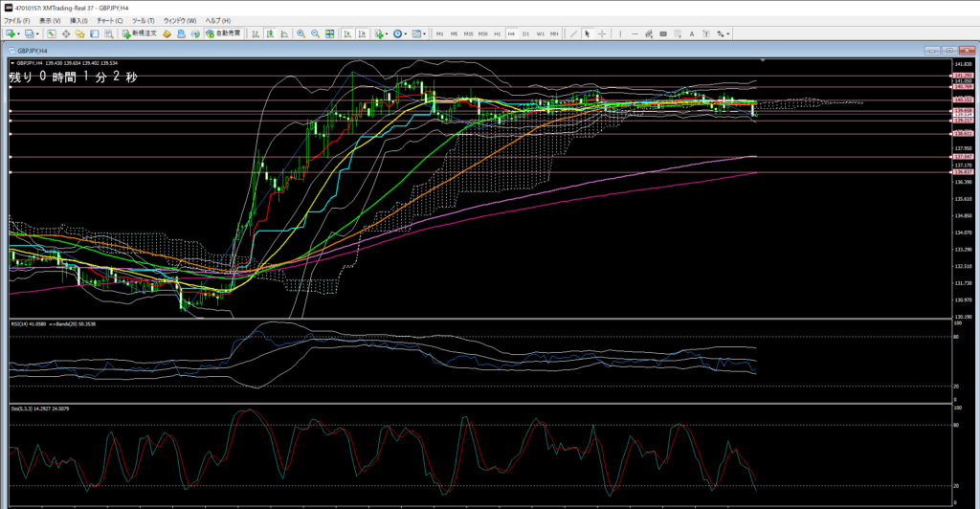Switch chart to line chart type

pyautogui.click(x=284, y=33)
